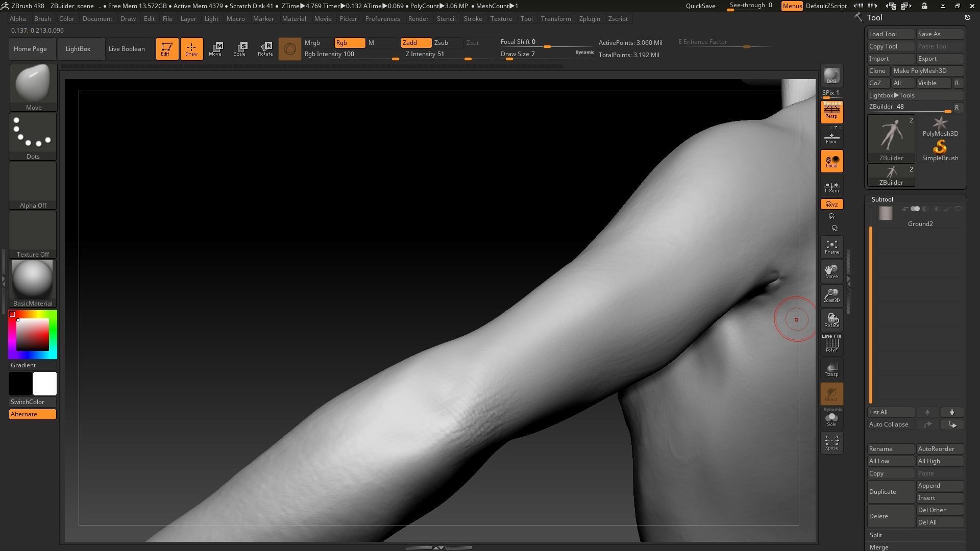Click the Floor grid icon

[831, 138]
